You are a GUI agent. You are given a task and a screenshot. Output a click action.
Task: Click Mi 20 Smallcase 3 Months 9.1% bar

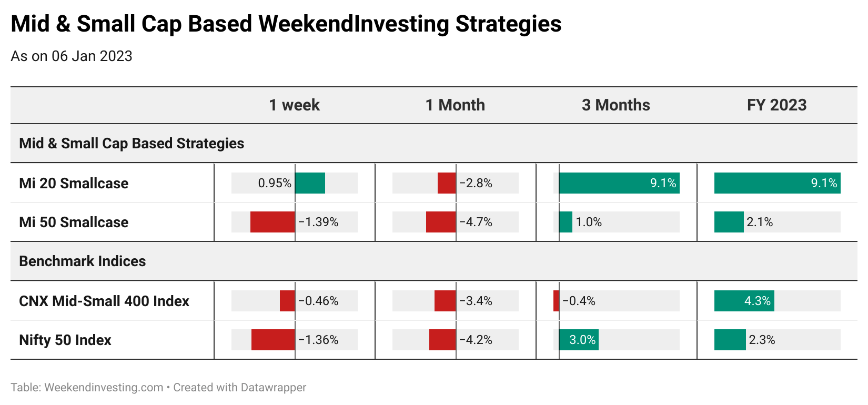pyautogui.click(x=619, y=183)
